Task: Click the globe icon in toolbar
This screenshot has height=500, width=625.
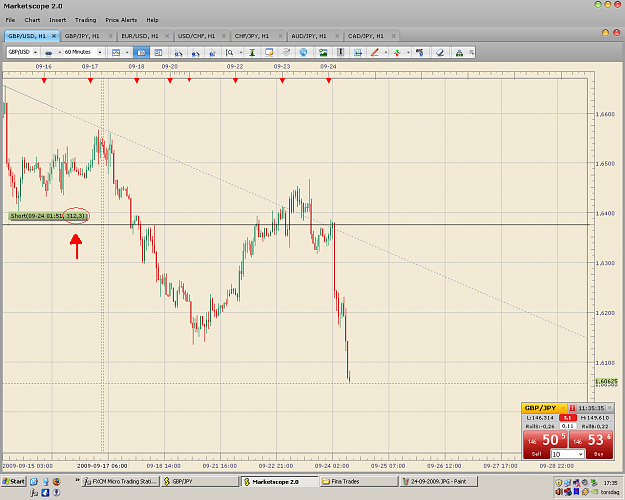Action: point(303,52)
